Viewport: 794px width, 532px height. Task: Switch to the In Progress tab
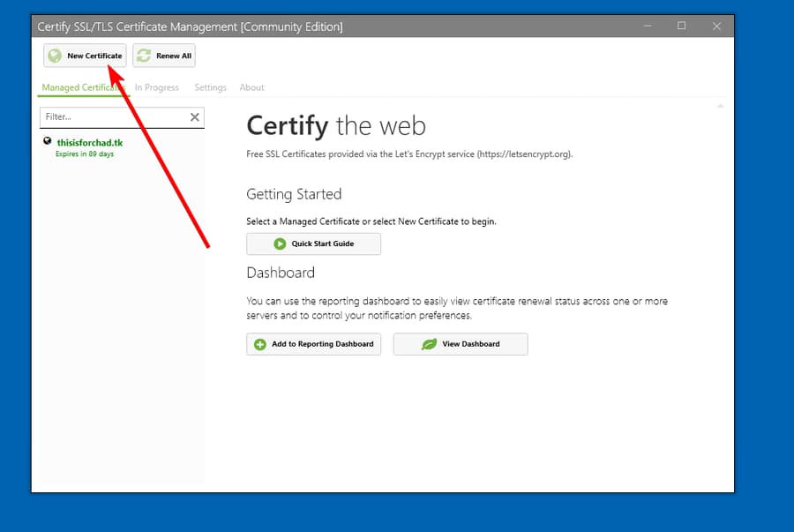click(156, 87)
